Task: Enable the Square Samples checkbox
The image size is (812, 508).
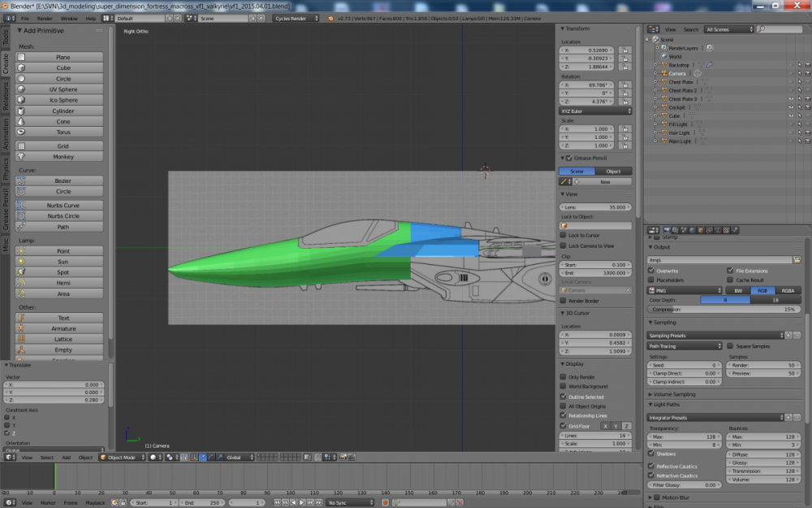Action: pos(730,345)
